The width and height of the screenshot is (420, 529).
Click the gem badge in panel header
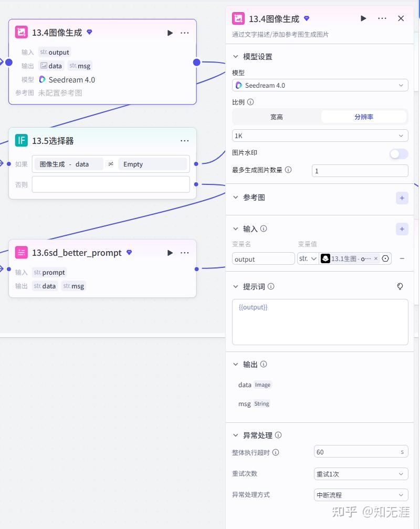(307, 18)
